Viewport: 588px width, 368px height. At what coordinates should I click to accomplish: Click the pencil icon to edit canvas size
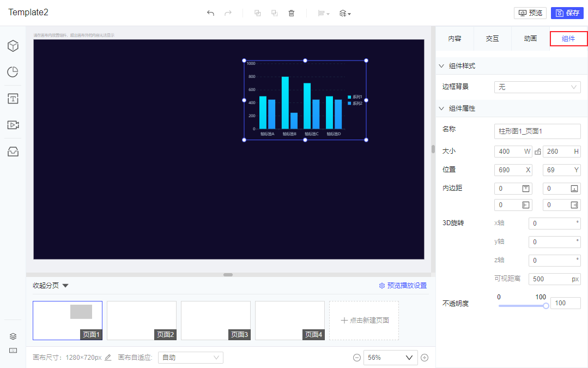108,358
